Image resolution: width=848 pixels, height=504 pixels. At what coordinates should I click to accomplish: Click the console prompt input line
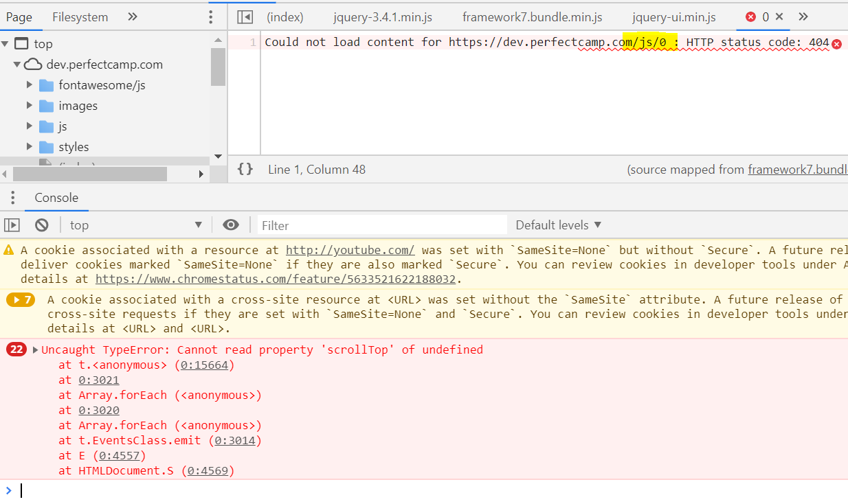[433, 491]
